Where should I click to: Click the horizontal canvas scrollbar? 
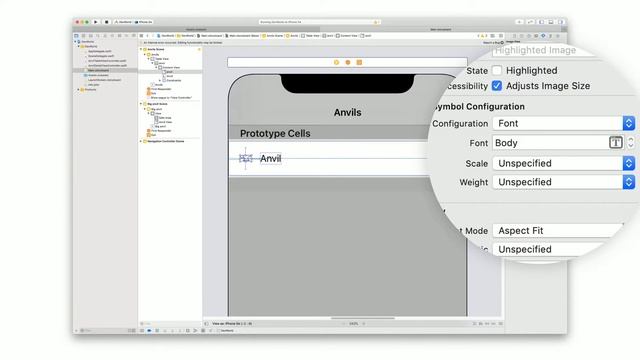(363, 318)
